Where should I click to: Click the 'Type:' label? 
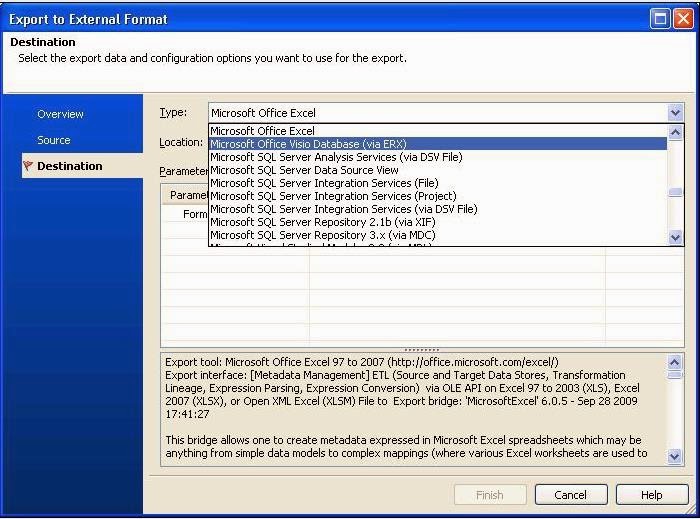tap(173, 112)
